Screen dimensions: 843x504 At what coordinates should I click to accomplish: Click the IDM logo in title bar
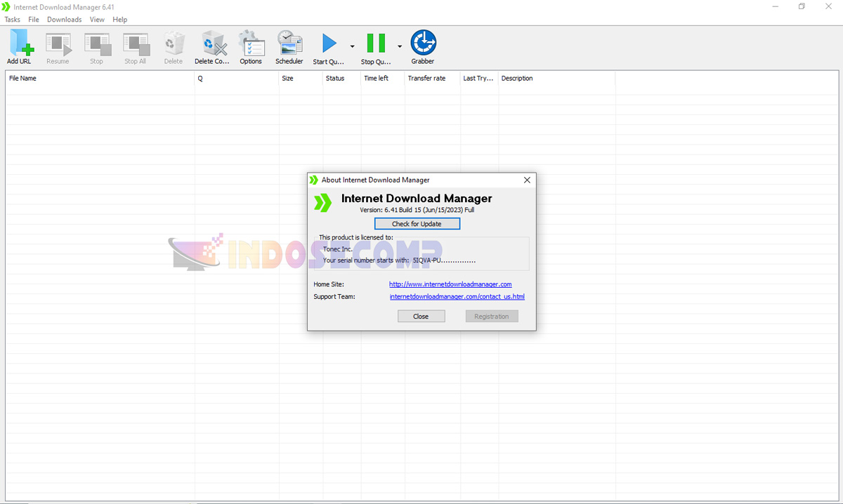coord(6,6)
